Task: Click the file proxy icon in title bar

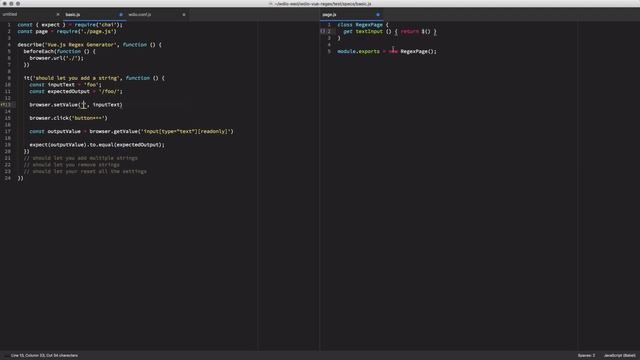Action: click(x=271, y=3)
